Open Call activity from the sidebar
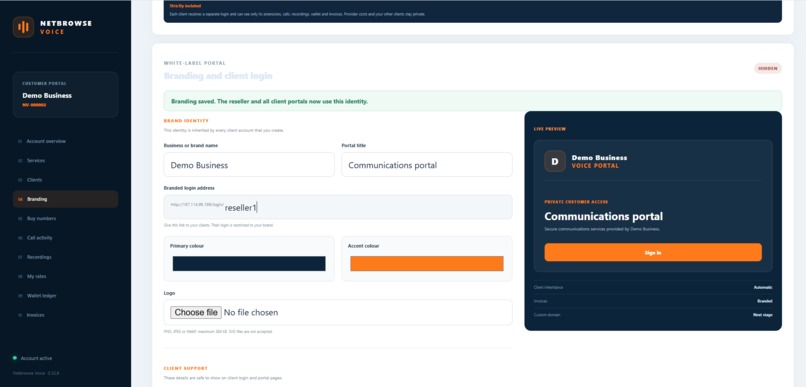This screenshot has height=387, width=806. [65, 238]
